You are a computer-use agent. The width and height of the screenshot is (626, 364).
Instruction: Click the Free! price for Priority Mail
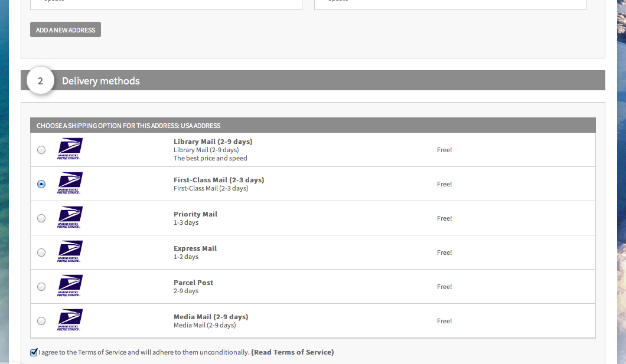tap(444, 218)
